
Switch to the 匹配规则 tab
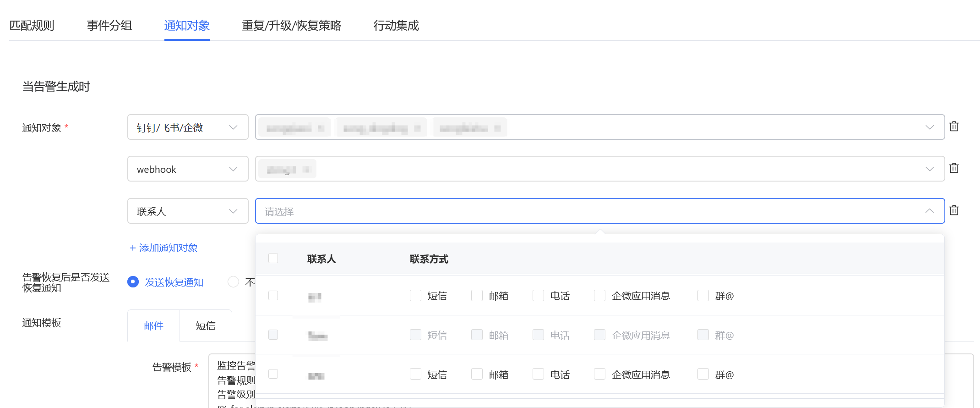tap(32, 26)
